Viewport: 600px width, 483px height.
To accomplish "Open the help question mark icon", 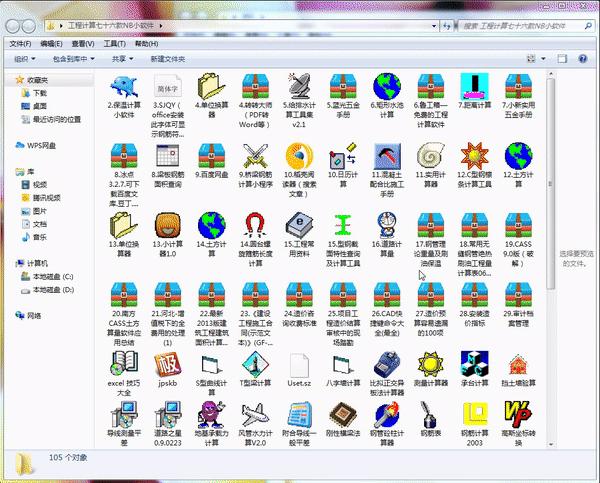I will [x=582, y=59].
